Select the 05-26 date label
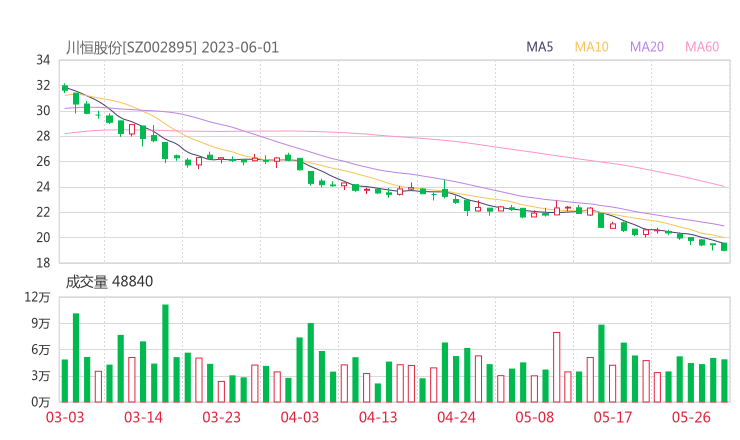This screenshot has width=740, height=440. pyautogui.click(x=691, y=417)
